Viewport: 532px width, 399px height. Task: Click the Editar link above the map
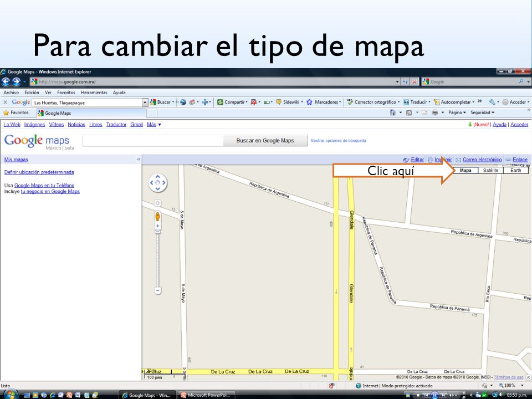tap(417, 160)
